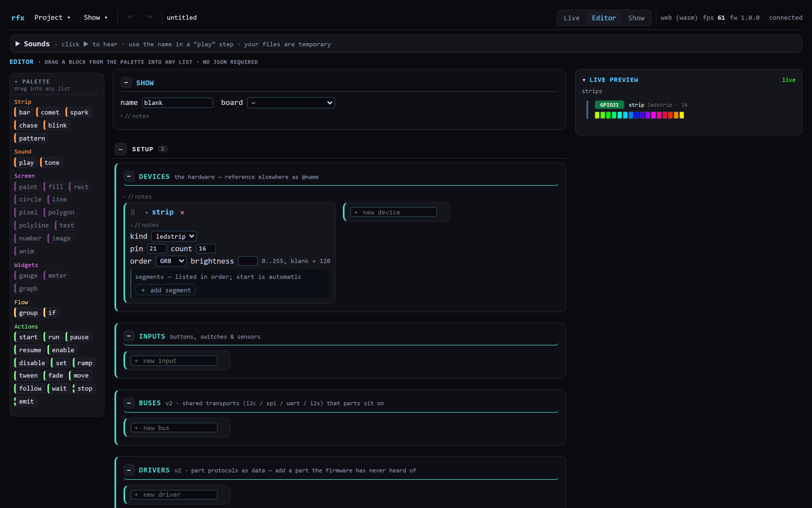This screenshot has width=812, height=508.
Task: Select the tone sound block
Action: [x=51, y=163]
